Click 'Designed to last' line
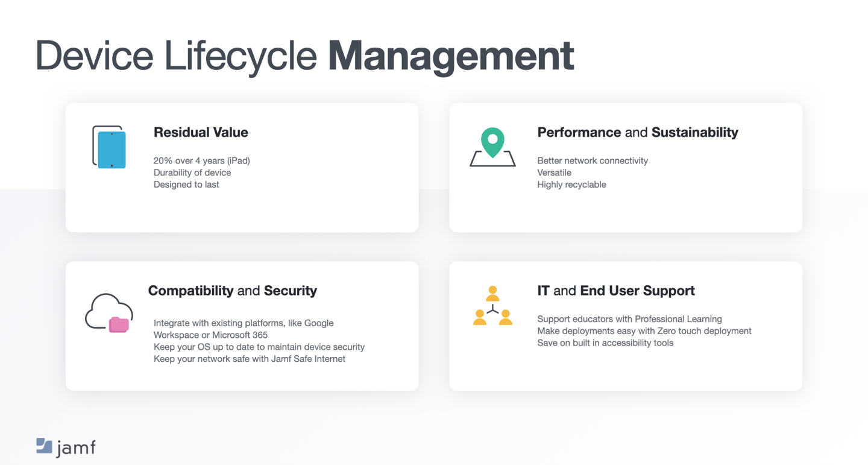This screenshot has height=465, width=868. click(186, 185)
